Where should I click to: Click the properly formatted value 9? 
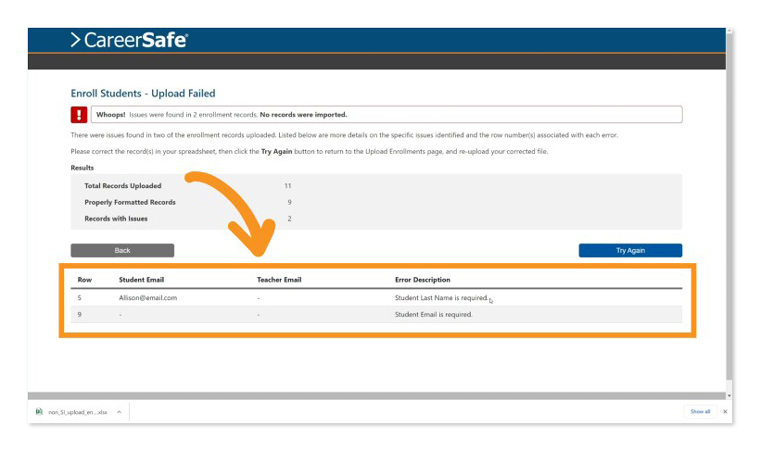coord(289,202)
